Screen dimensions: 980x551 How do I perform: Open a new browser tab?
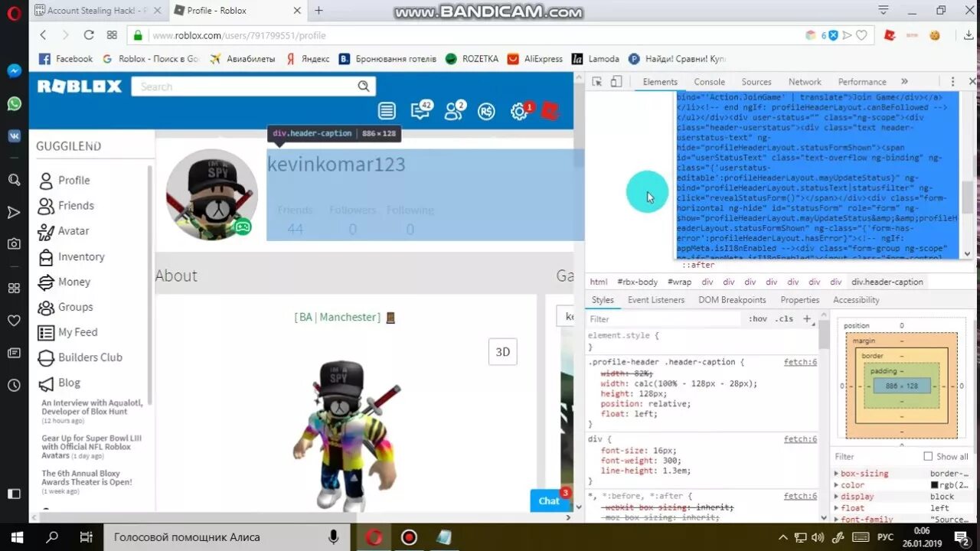click(318, 11)
